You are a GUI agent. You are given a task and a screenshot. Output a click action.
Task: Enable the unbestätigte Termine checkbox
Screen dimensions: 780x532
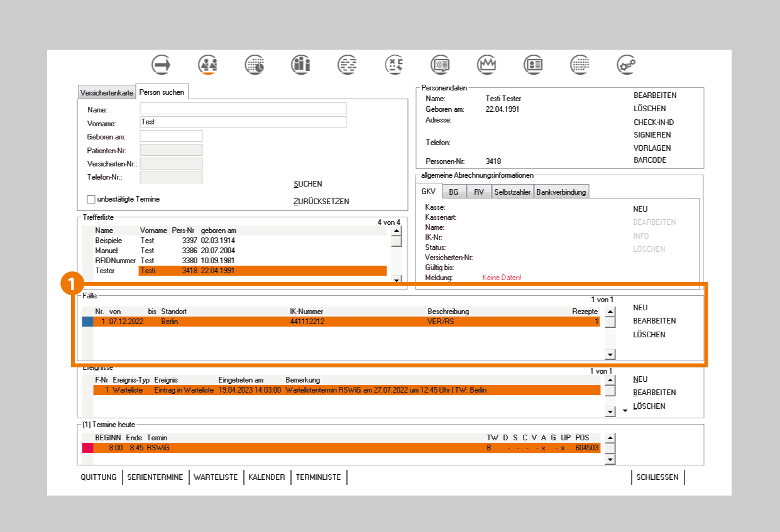point(91,200)
